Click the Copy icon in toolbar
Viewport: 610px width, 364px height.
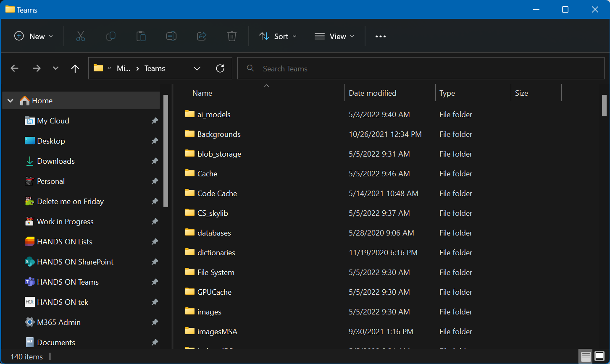111,37
